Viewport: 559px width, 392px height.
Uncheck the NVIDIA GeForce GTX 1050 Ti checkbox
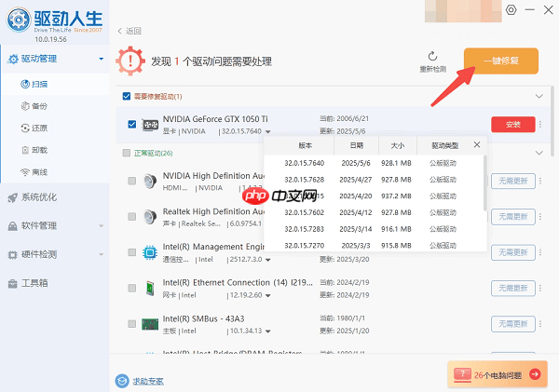(x=132, y=124)
